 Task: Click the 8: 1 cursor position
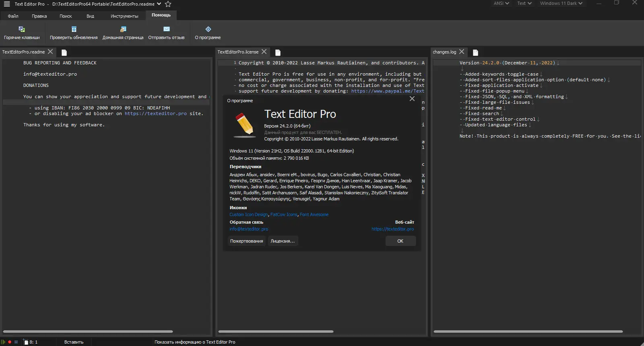tap(33, 342)
